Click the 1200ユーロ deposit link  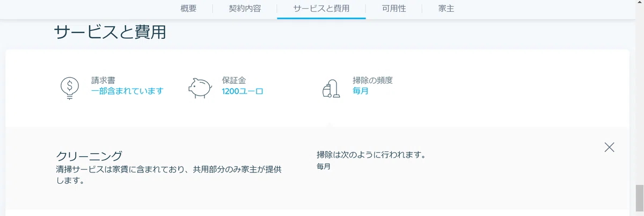[243, 91]
